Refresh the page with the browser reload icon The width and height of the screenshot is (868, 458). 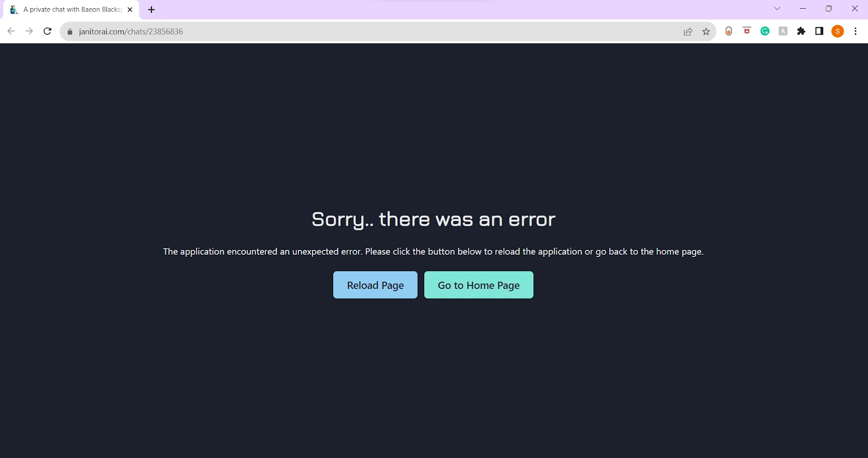(x=48, y=31)
